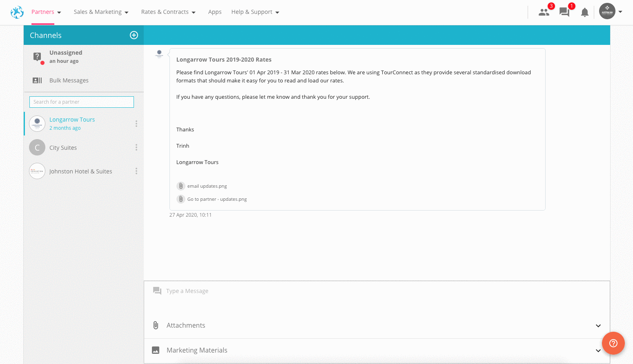633x364 pixels.
Task: Click the message title Longarrow Tours 2019-2020 Rates
Action: click(224, 60)
